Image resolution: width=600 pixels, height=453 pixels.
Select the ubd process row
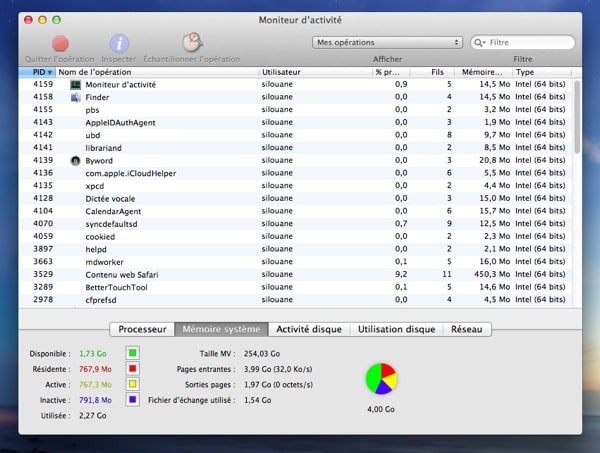296,135
